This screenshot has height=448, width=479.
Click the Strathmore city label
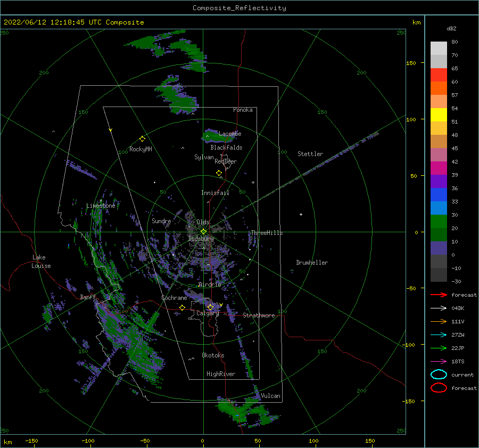tap(259, 315)
